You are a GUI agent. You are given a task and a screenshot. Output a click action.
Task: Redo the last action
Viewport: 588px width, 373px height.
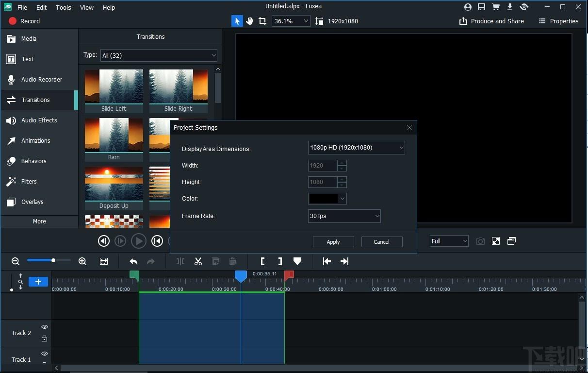pos(151,261)
